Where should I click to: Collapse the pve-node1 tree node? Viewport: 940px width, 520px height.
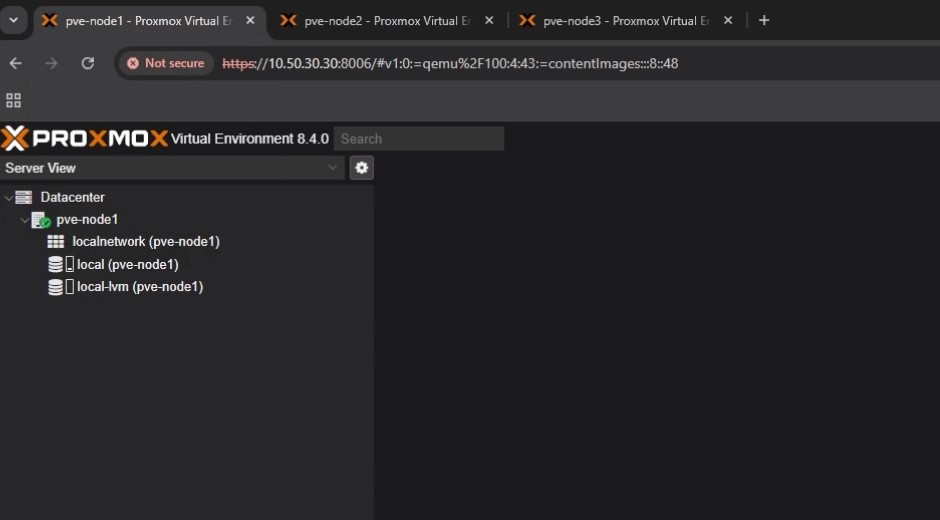pyautogui.click(x=25, y=220)
